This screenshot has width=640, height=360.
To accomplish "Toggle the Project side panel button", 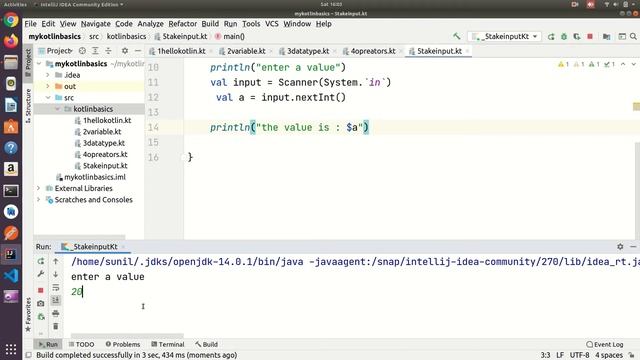I will point(28,63).
